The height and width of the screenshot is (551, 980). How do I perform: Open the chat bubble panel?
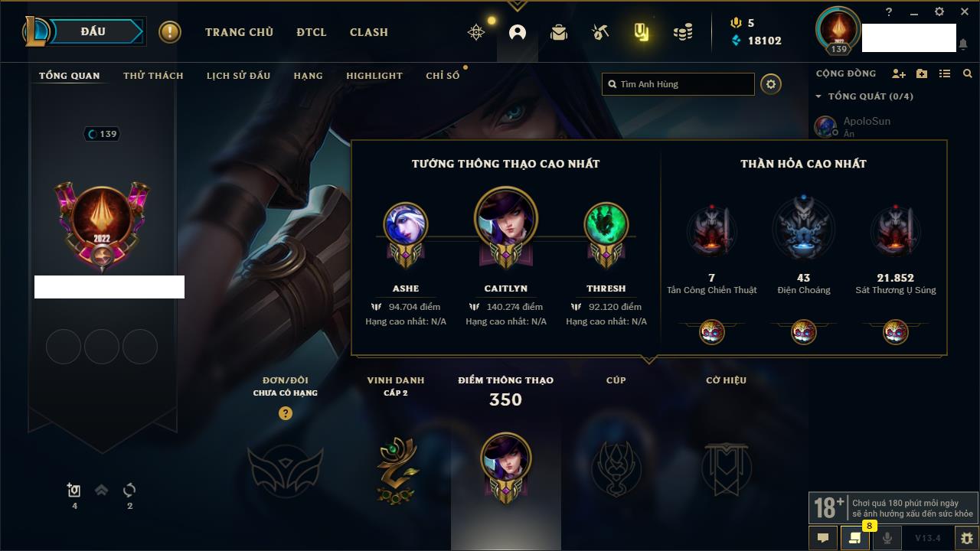tap(823, 538)
